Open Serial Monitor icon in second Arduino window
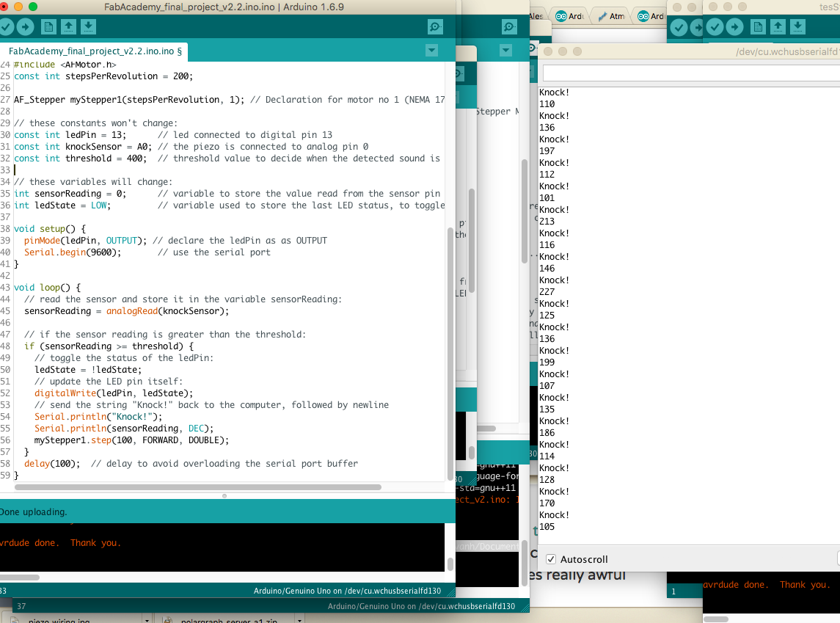 pos(509,27)
